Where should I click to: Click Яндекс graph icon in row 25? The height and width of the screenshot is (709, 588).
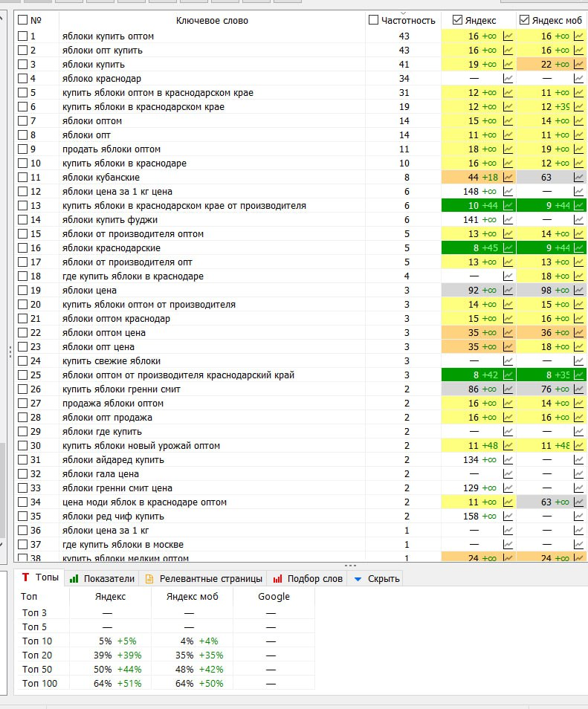click(x=508, y=375)
